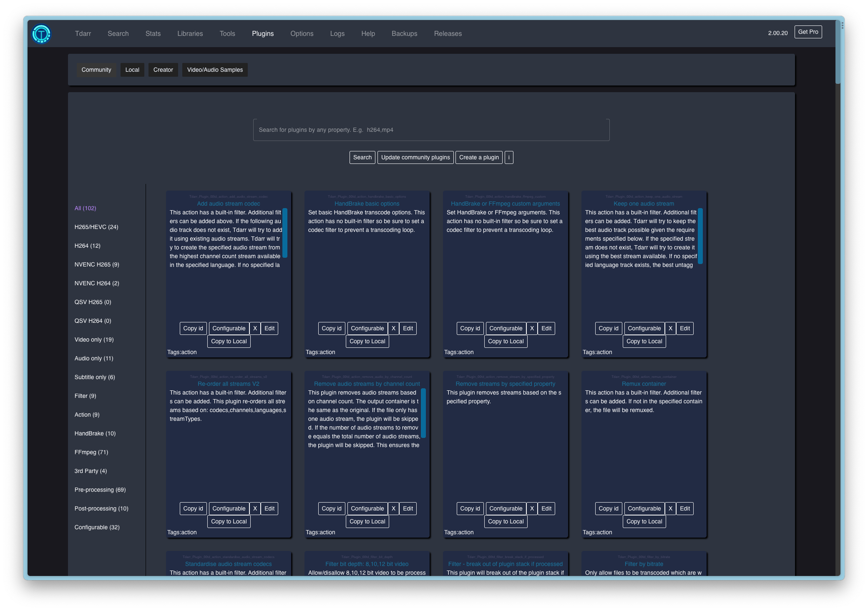Click the Add audio stream codec description scrollbar
The height and width of the screenshot is (611, 868).
coord(285,233)
